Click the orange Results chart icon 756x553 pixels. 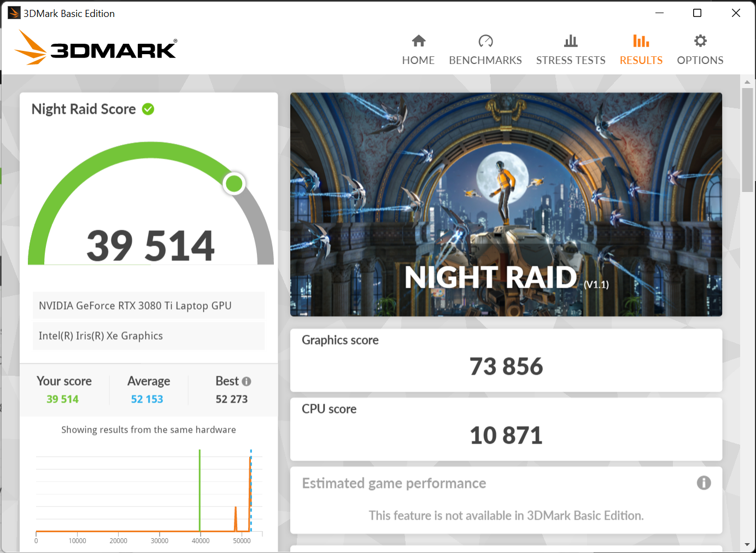(x=641, y=41)
